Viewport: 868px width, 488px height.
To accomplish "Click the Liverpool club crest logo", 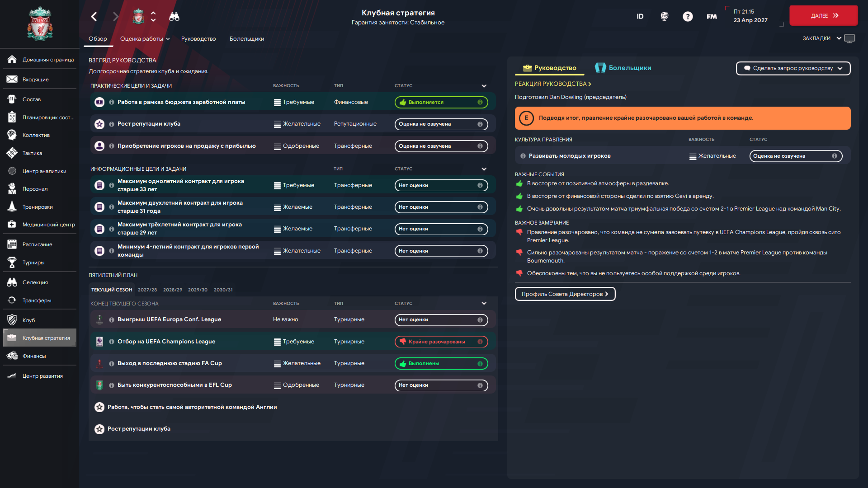I will 40,23.
